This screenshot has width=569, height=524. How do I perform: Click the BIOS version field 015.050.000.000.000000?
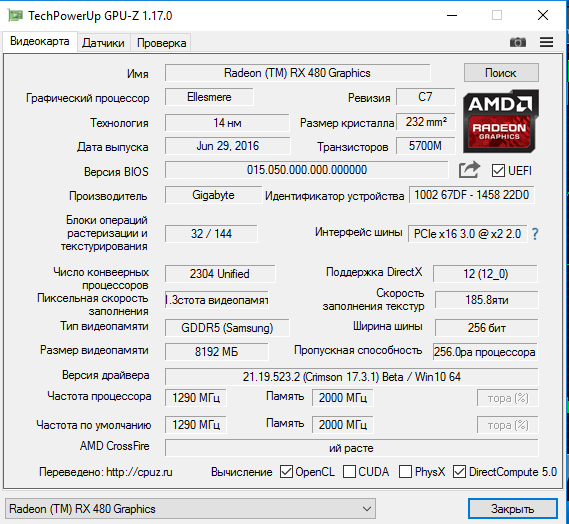[307, 170]
